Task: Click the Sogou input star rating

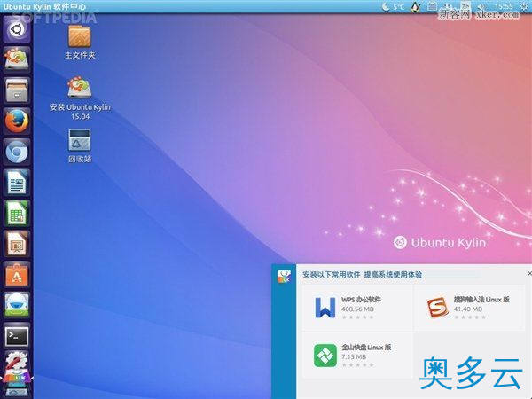Action: pyautogui.click(x=470, y=317)
